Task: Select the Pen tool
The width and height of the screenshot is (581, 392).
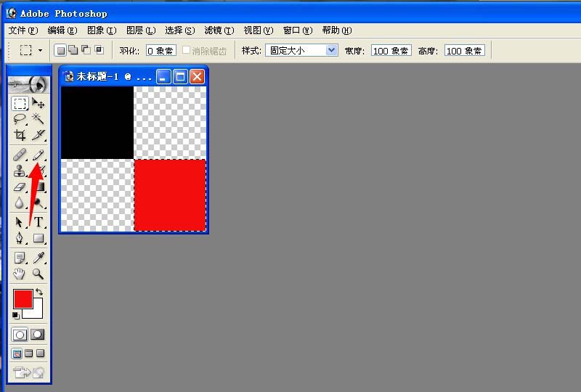Action: click(x=20, y=238)
